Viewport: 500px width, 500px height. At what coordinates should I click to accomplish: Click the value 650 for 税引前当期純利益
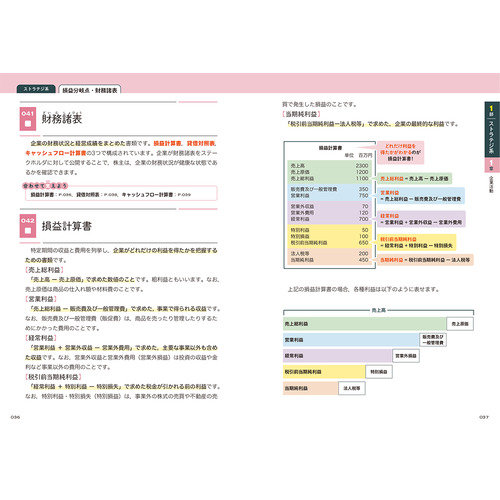(363, 243)
